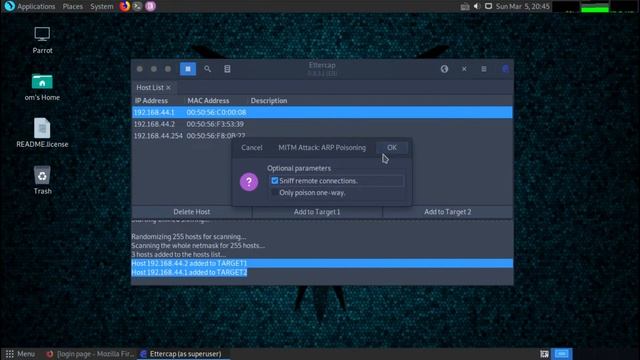Viewport: 640px width, 360px height.
Task: Open the Applications menu
Action: pos(36,6)
